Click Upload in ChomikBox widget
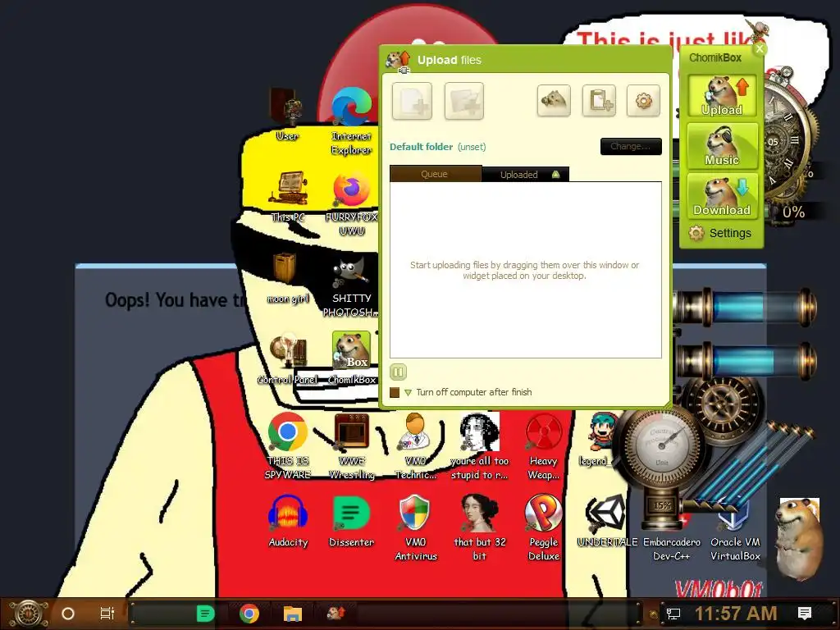This screenshot has width=840, height=630. point(722,96)
